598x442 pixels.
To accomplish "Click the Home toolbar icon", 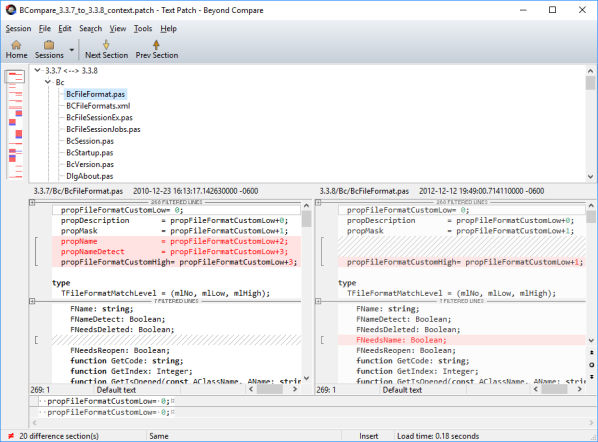I will click(x=16, y=50).
